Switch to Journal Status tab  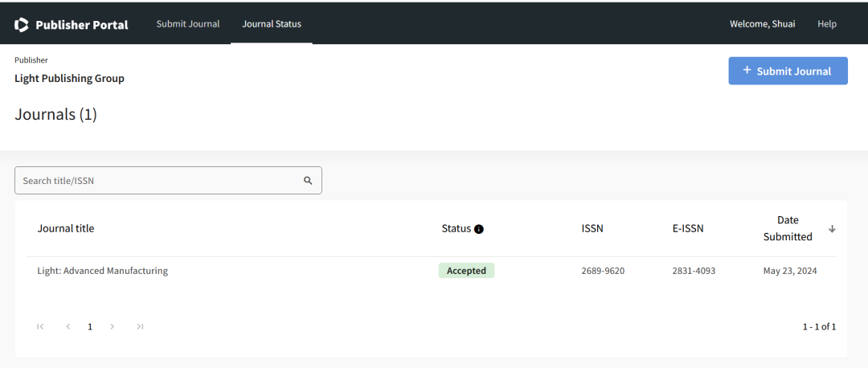272,24
